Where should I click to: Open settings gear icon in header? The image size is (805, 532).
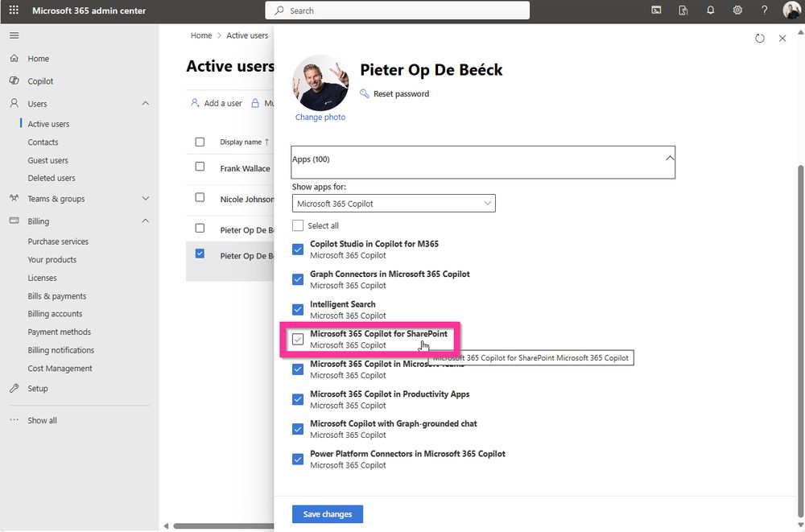(737, 10)
